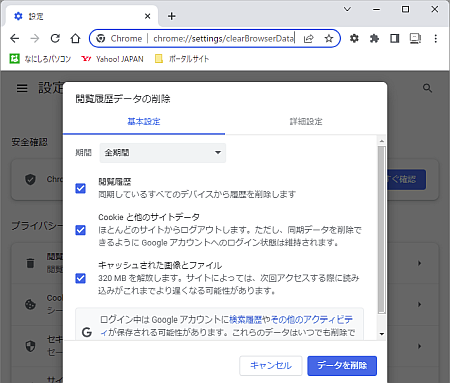Click the Google G logo in the notice
This screenshot has width=450, height=383.
(87, 332)
